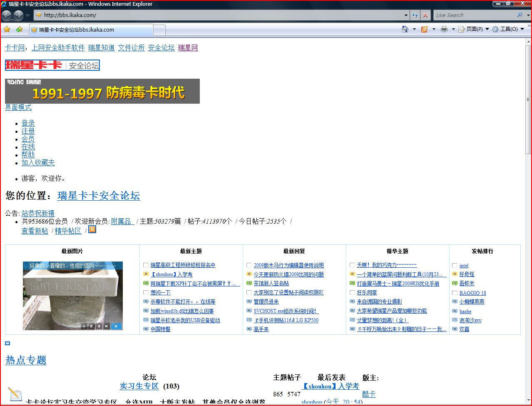Viewport: 532px width, 406px height.
Task: Select slide number 1 on the image slideshow
Action: coord(84,326)
